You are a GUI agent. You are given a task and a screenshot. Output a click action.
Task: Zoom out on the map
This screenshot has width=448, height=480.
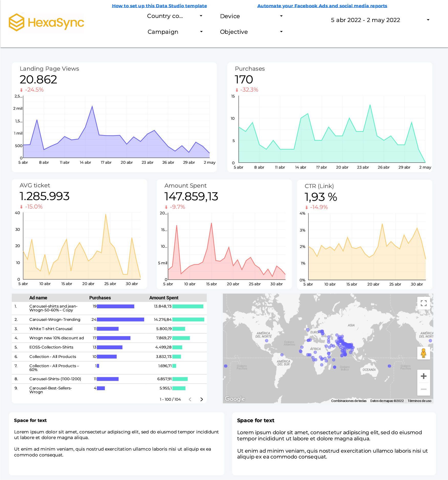[x=424, y=389]
